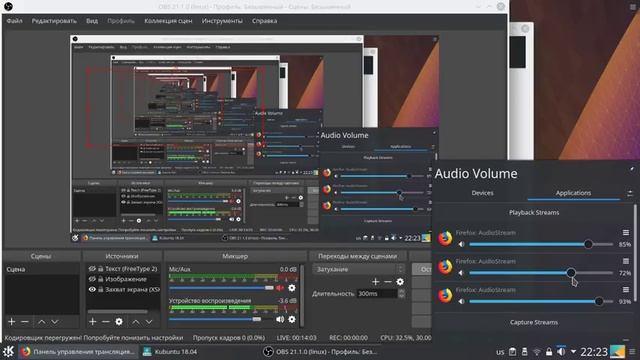The height and width of the screenshot is (360, 640).
Task: Move the scene down in the Сцены panel
Action: point(55,322)
